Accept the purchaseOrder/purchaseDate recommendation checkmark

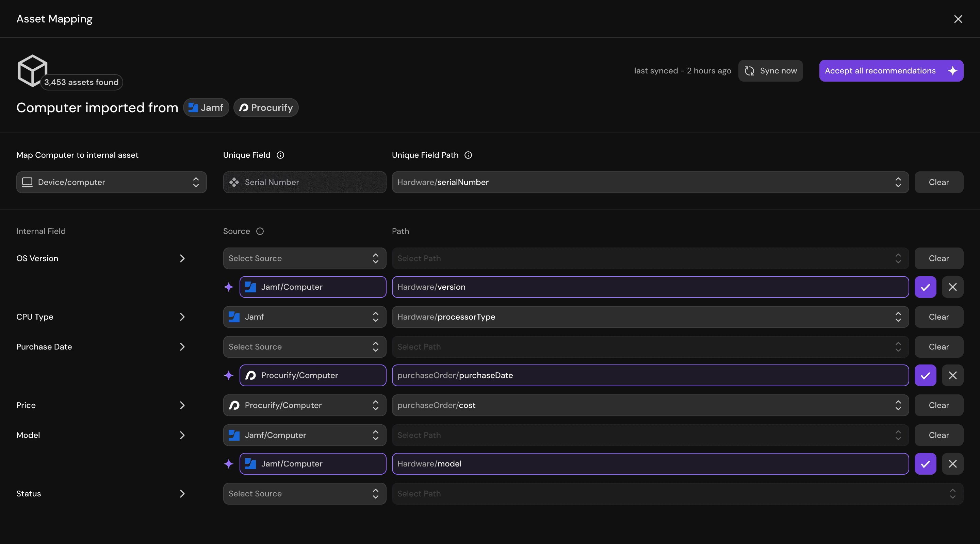[x=925, y=375]
